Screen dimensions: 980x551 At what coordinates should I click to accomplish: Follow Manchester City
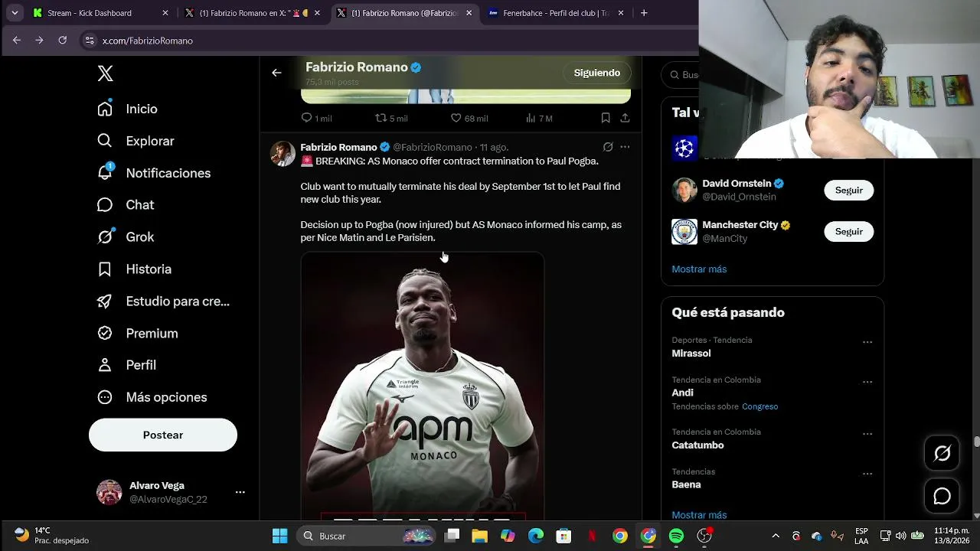[848, 231]
